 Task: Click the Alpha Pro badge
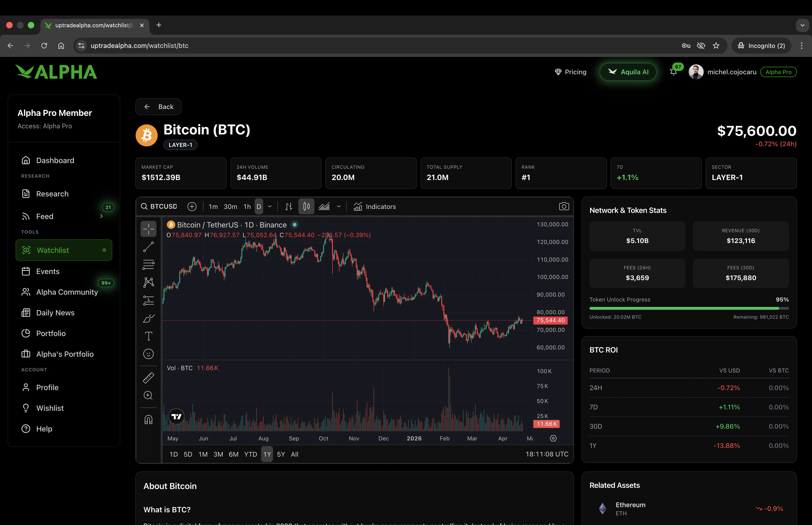(778, 72)
